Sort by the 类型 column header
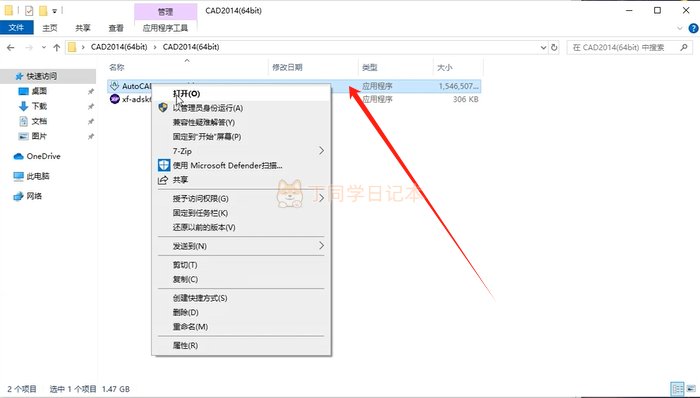 tap(370, 67)
